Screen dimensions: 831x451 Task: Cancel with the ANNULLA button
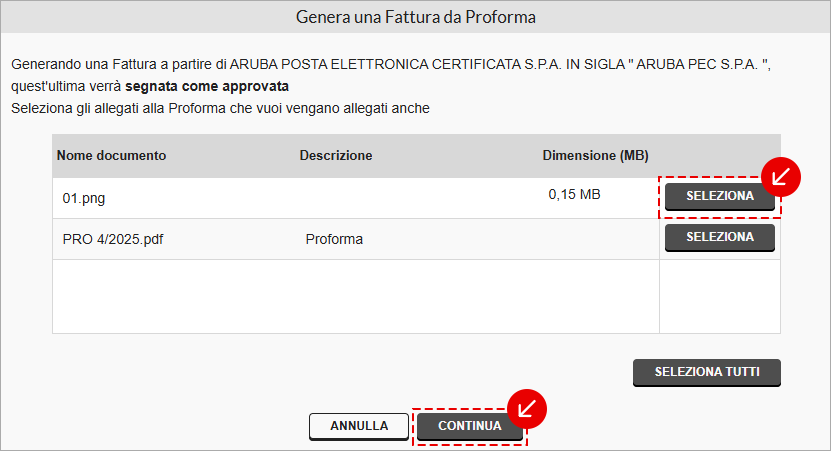click(359, 427)
